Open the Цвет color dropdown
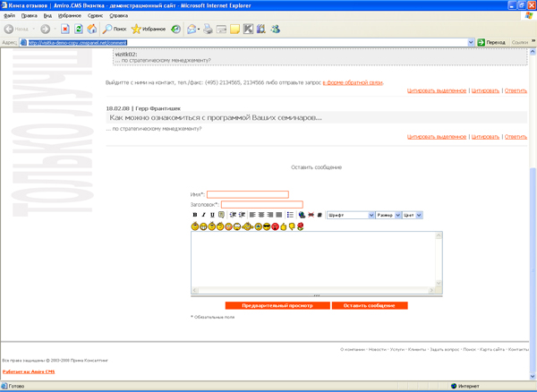The width and height of the screenshot is (537, 392). pyautogui.click(x=412, y=215)
